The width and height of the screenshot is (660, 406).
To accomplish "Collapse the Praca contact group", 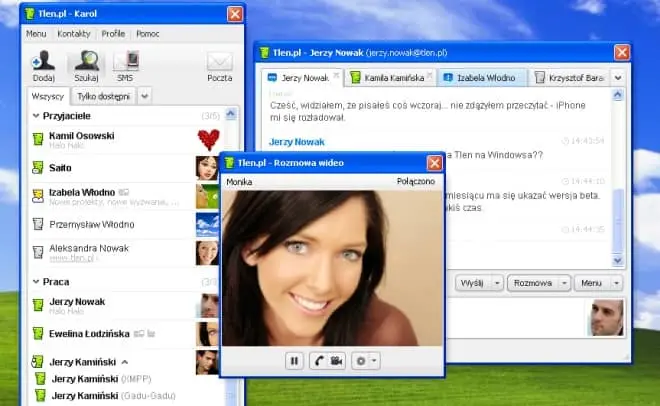I will coord(36,282).
